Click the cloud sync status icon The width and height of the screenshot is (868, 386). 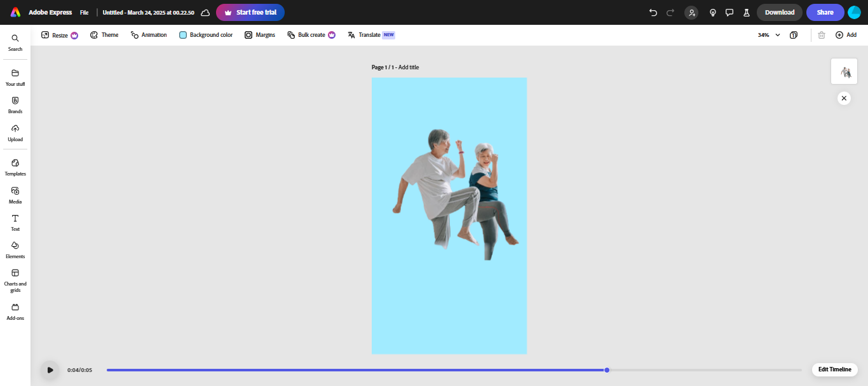point(205,13)
